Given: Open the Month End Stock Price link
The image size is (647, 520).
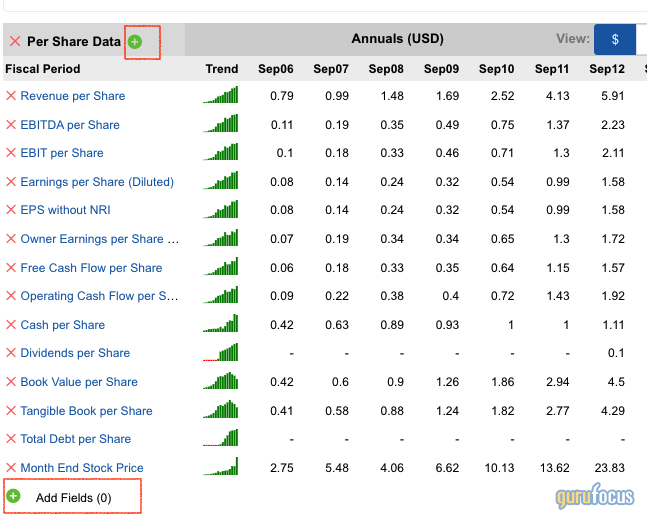Looking at the screenshot, I should [82, 467].
